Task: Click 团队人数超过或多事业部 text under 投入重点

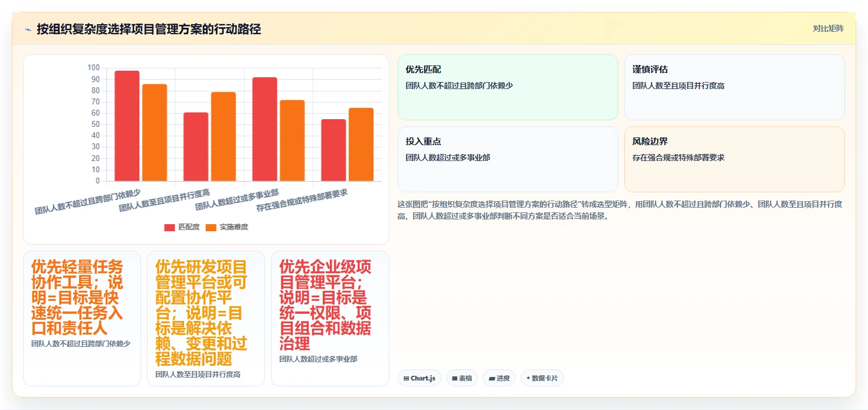Action: (448, 158)
